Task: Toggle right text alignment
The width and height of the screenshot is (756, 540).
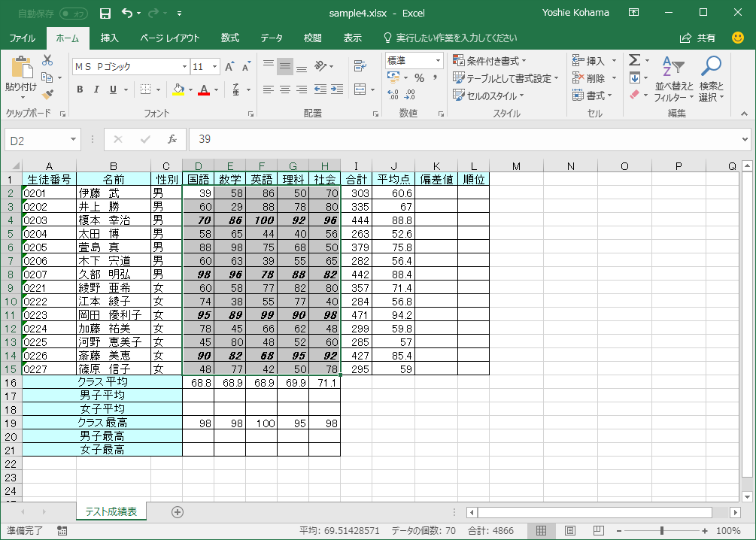Action: click(302, 89)
